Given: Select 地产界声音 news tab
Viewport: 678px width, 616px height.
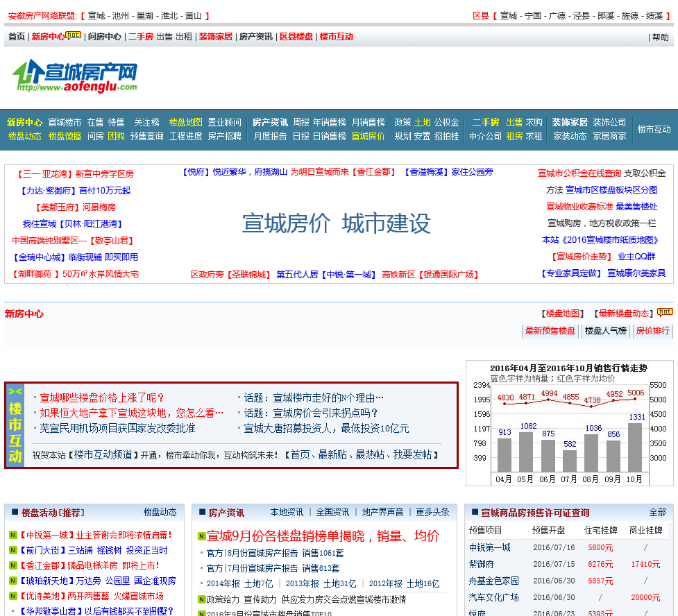Looking at the screenshot, I should [x=382, y=512].
